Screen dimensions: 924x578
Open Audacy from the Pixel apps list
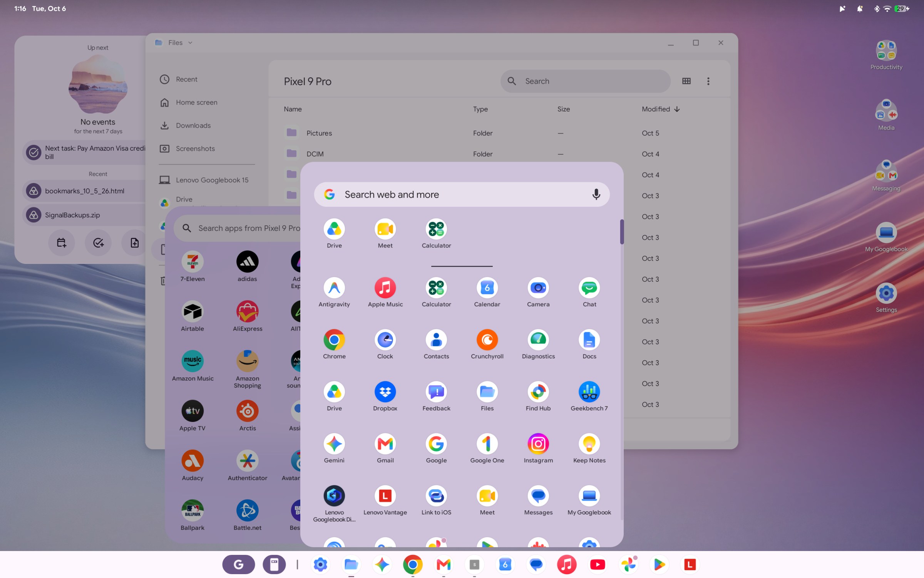192,465
